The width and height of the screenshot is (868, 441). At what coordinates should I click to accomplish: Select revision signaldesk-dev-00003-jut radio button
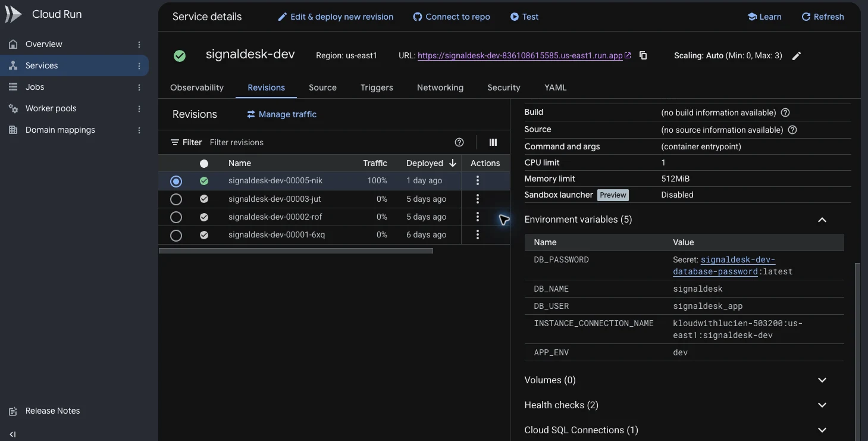tap(176, 199)
